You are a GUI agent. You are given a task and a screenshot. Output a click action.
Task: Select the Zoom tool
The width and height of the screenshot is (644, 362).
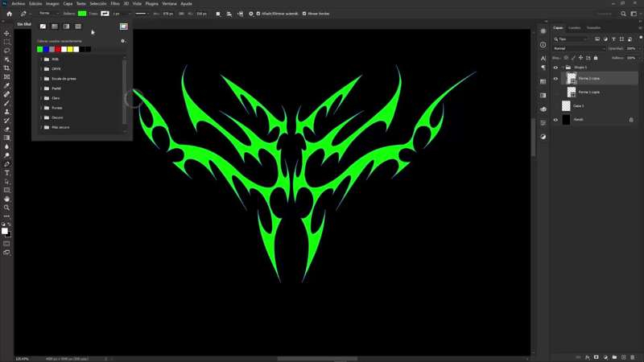(x=7, y=208)
